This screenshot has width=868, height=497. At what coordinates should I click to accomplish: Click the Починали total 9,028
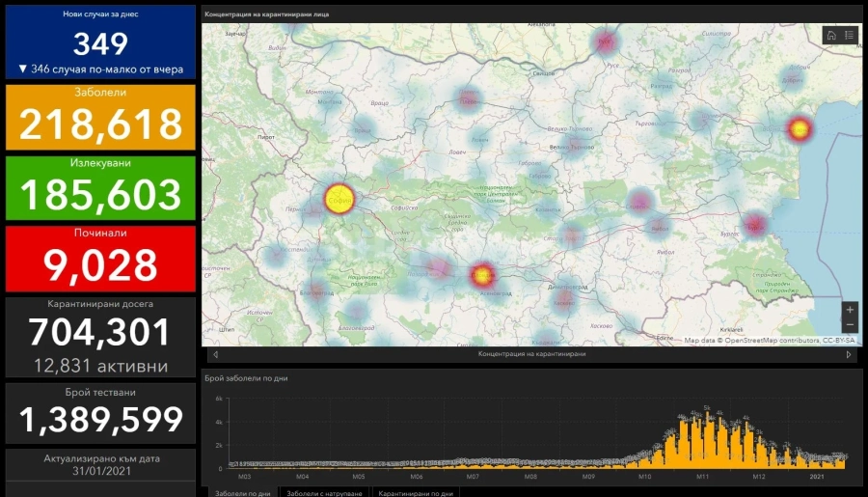100,264
